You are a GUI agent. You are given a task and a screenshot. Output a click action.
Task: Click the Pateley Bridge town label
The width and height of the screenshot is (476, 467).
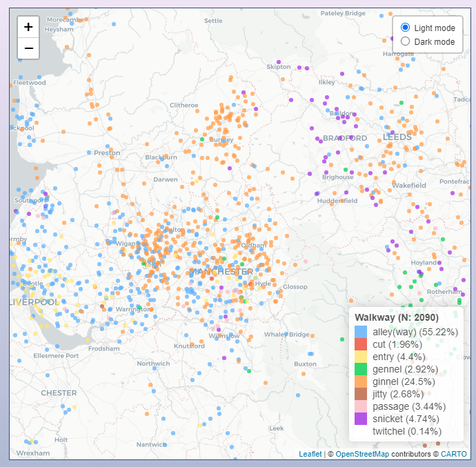(343, 13)
